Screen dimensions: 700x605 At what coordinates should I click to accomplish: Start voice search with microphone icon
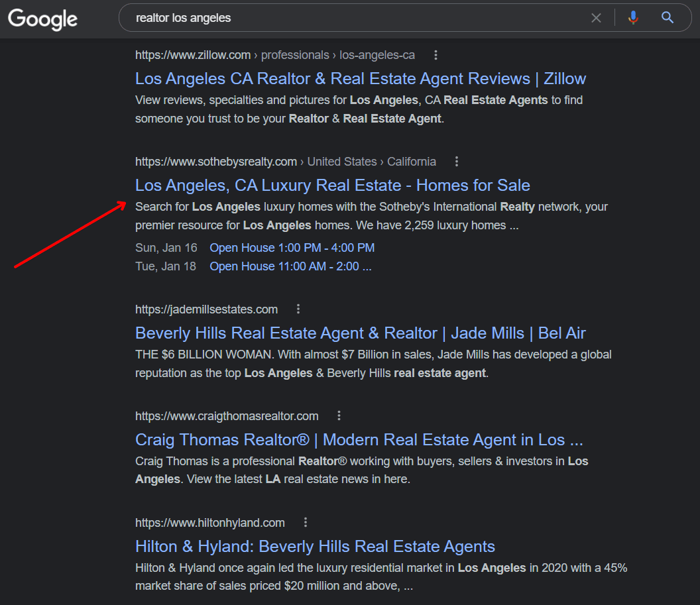(x=633, y=18)
